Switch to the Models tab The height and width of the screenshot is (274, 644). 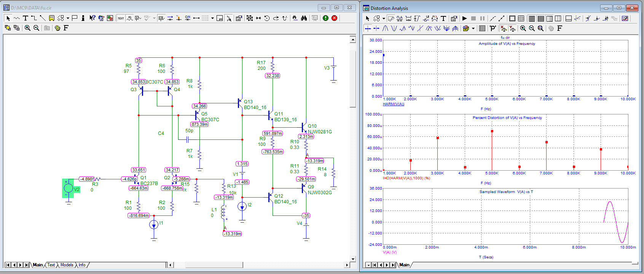point(67,265)
